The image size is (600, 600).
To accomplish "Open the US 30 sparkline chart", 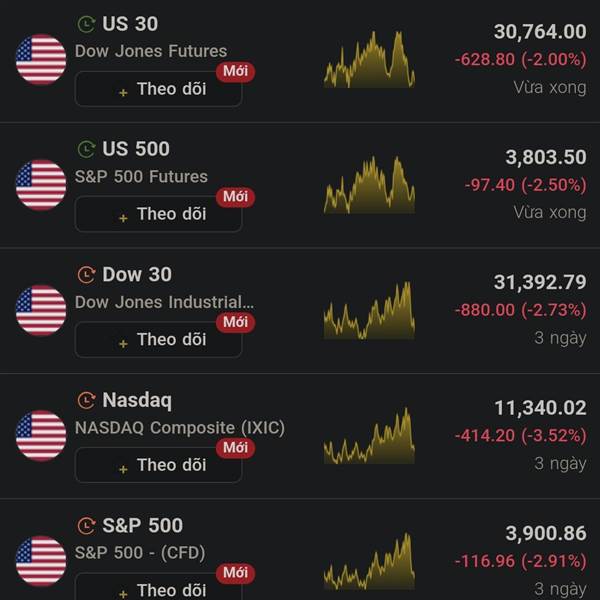I will (369, 59).
